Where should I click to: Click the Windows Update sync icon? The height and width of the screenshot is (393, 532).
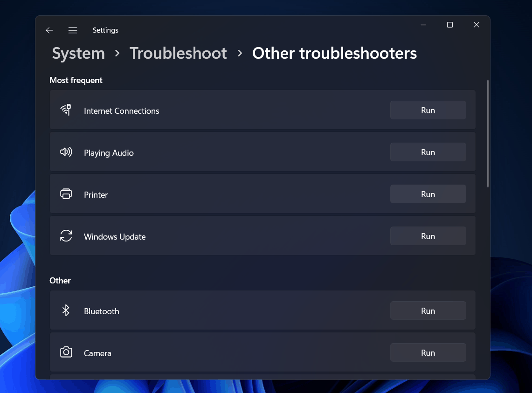66,236
